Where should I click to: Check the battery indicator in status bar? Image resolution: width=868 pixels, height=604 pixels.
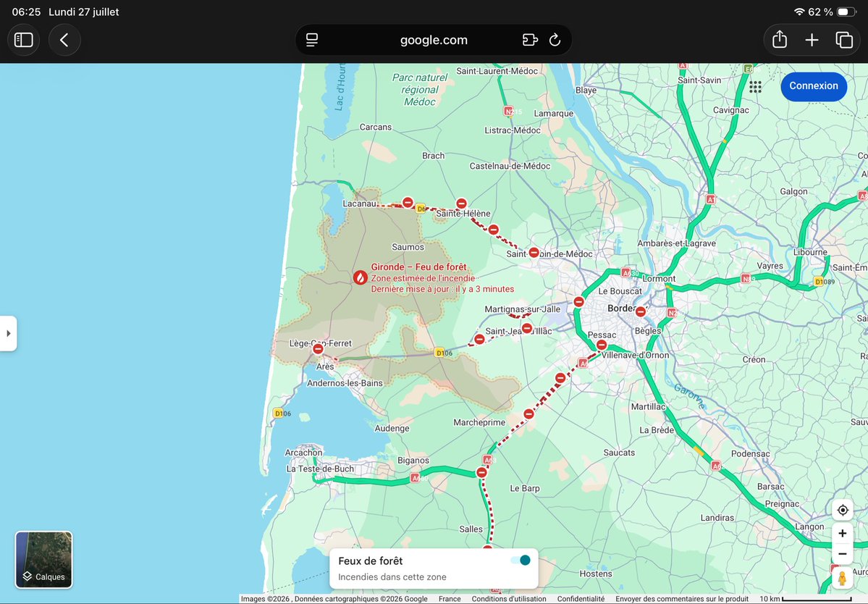coord(846,12)
